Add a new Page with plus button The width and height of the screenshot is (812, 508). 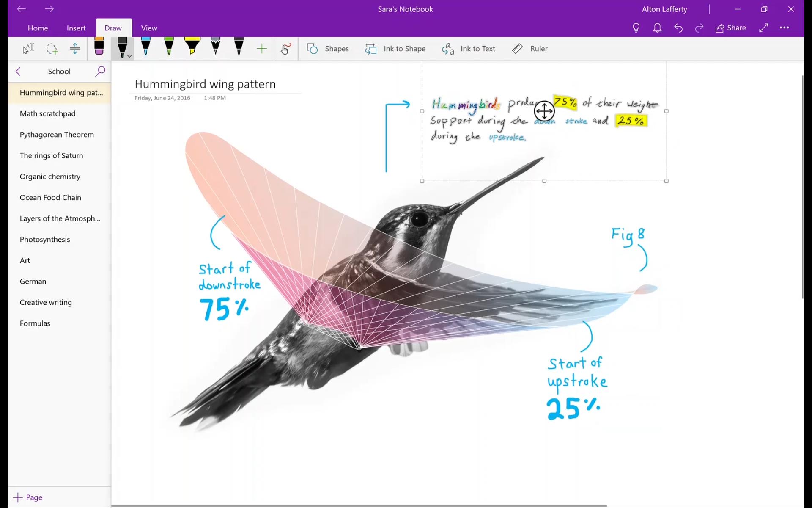(x=17, y=497)
